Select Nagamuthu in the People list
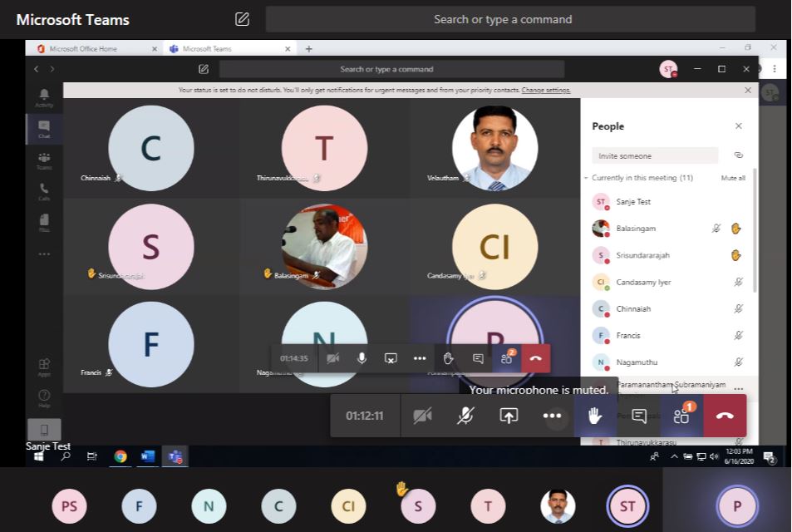 pos(668,362)
